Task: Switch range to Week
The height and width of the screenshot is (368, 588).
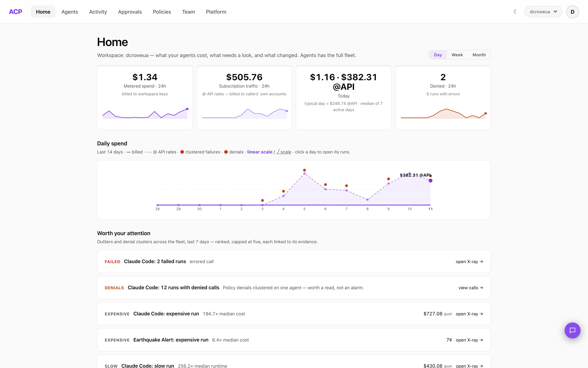Action: click(x=457, y=55)
